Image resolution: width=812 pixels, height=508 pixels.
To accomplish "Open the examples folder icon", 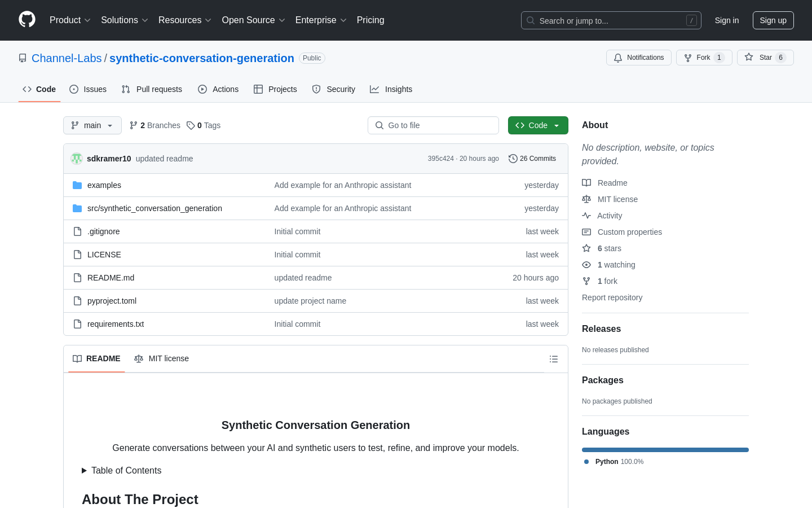I will click(x=77, y=185).
